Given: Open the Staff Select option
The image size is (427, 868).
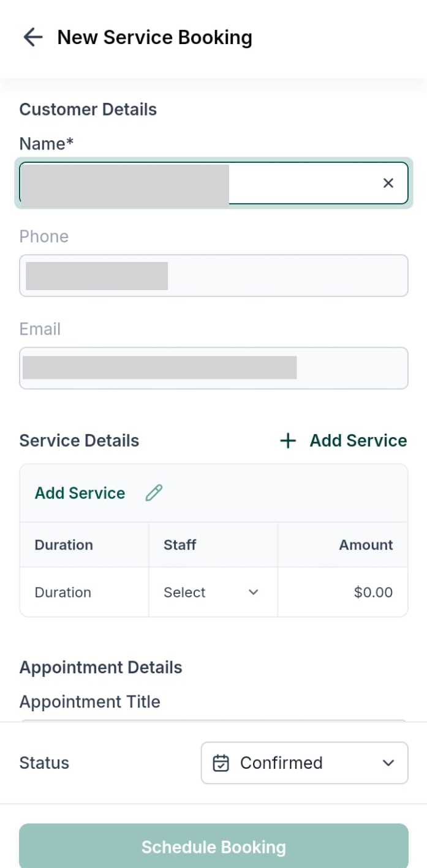Looking at the screenshot, I should 185,593.
